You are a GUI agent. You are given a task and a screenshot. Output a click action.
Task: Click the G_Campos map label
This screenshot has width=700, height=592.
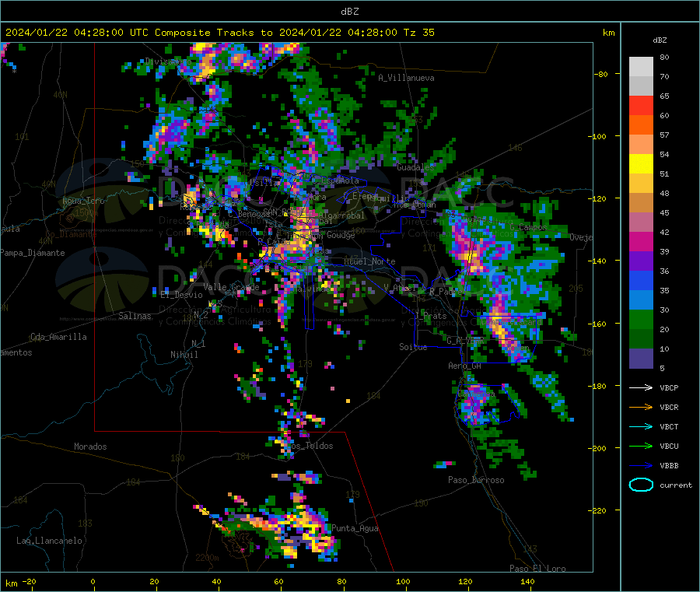(x=528, y=227)
